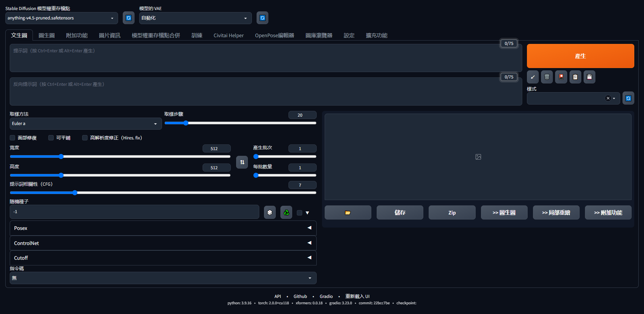Adjust the 取樣步驟 sampling steps slider
Screen dimensions: 644x314
240,123
